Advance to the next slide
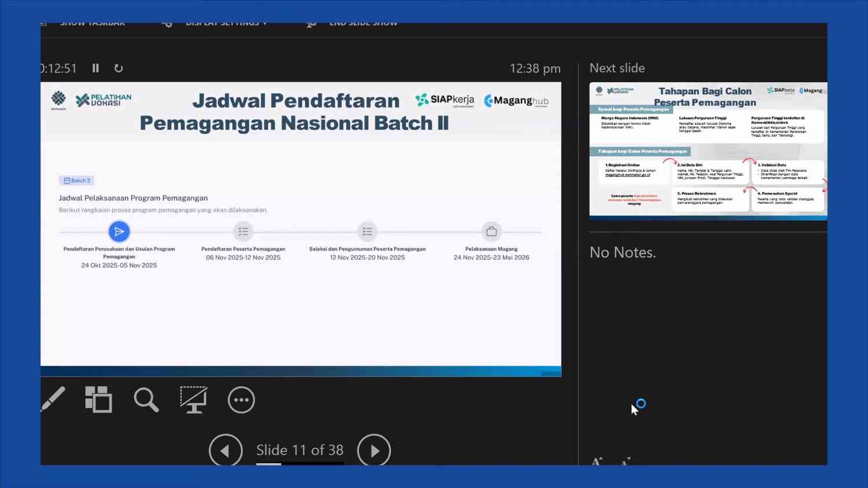This screenshot has height=488, width=868. point(374,450)
